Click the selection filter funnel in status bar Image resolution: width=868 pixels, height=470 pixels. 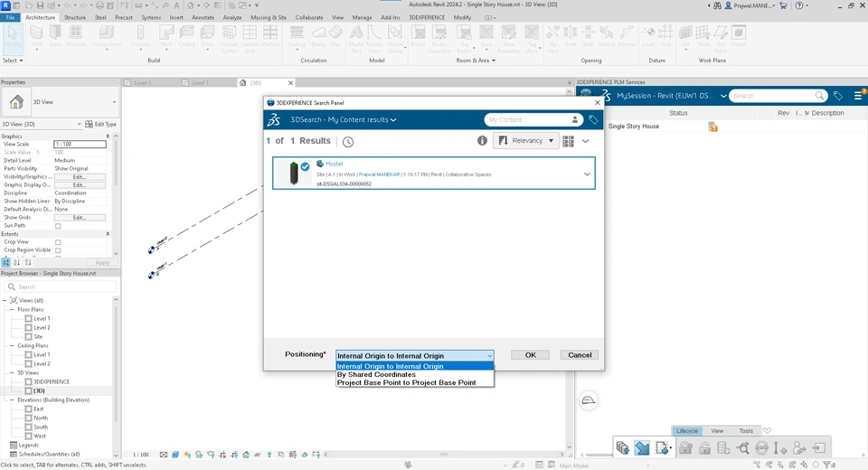[827, 465]
